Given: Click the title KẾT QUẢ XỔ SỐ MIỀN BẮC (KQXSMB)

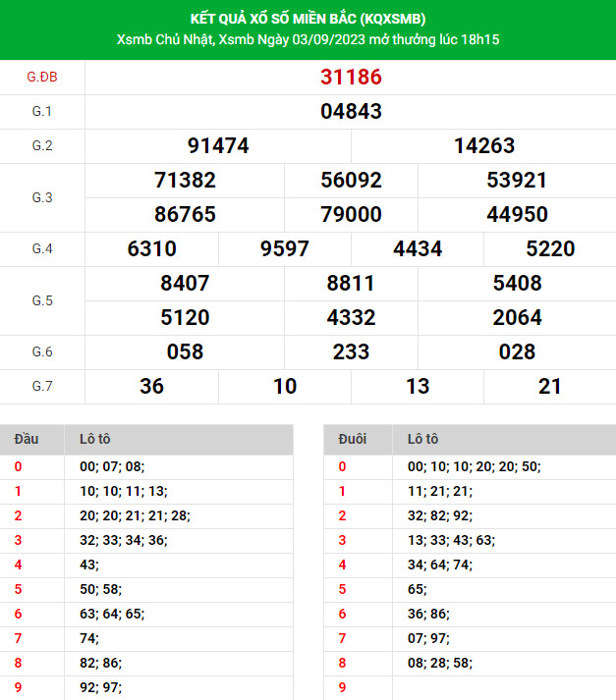Looking at the screenshot, I should pos(308,19).
